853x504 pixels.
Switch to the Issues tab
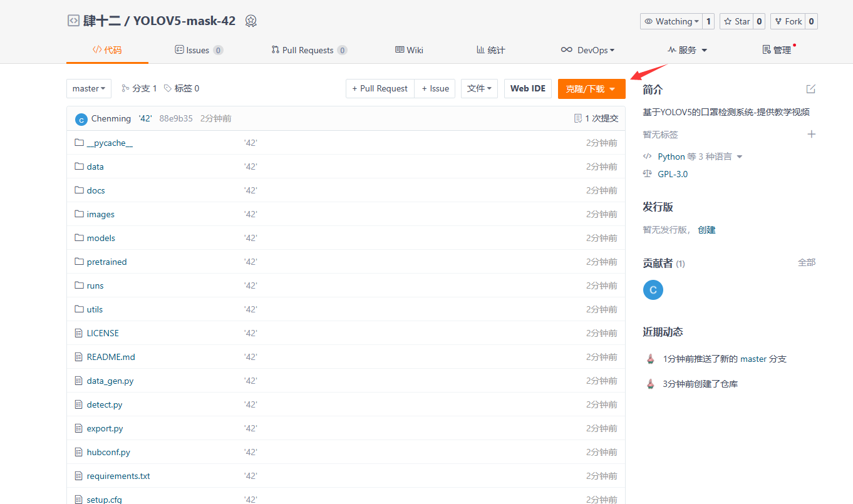[x=199, y=50]
